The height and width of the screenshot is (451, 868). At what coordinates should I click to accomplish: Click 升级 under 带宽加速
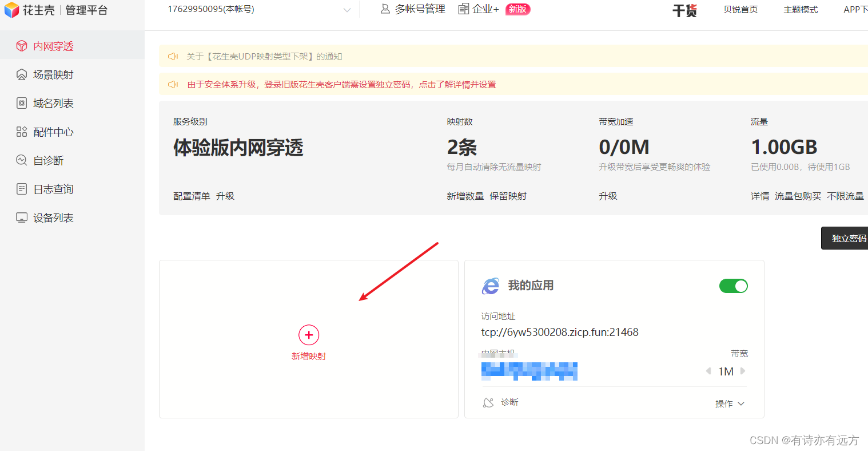[608, 196]
